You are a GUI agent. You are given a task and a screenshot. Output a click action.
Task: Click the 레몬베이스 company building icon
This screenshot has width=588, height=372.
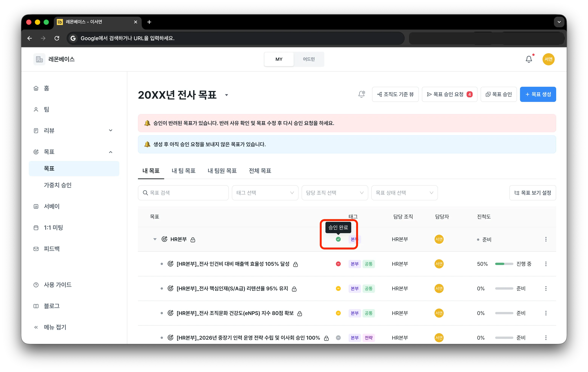tap(39, 59)
